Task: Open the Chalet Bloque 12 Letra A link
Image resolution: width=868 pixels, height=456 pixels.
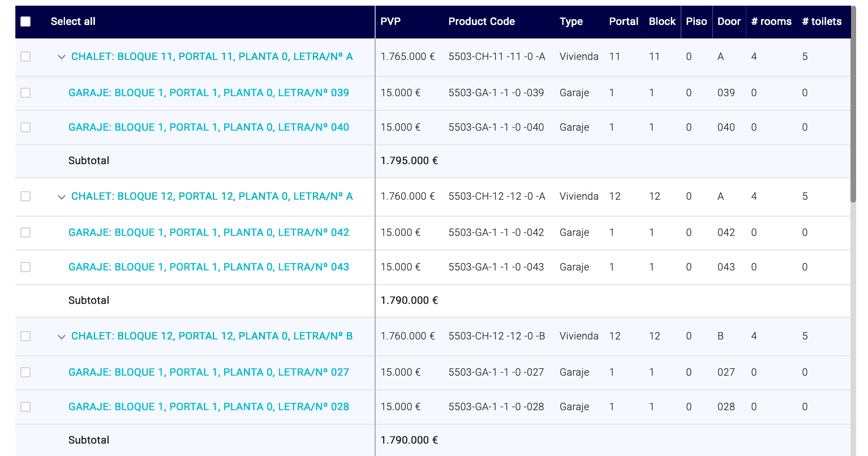Action: (x=212, y=196)
